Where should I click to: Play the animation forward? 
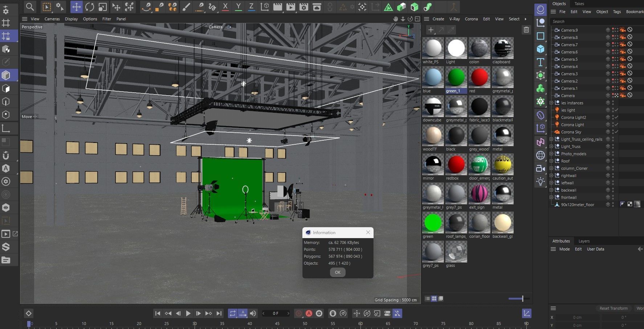[x=188, y=313]
